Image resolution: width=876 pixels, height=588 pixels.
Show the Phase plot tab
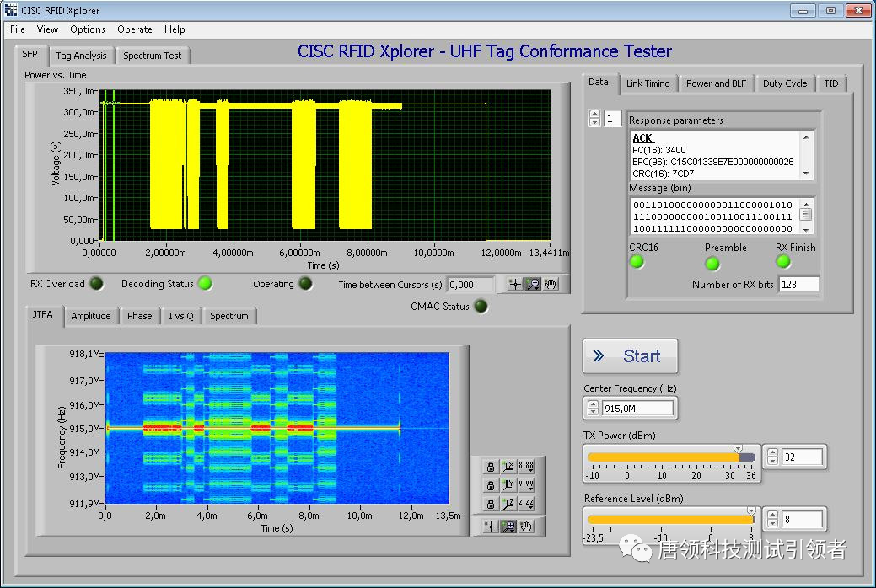coord(140,316)
